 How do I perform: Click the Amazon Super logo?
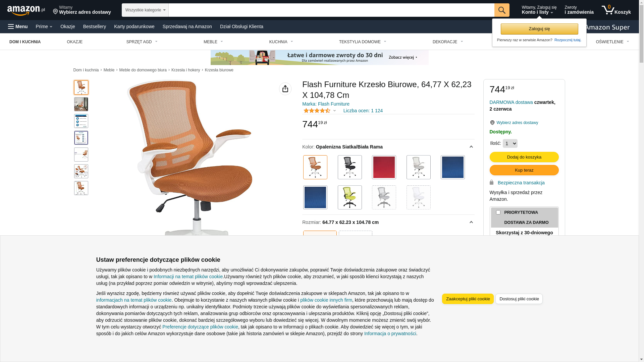(x=607, y=27)
